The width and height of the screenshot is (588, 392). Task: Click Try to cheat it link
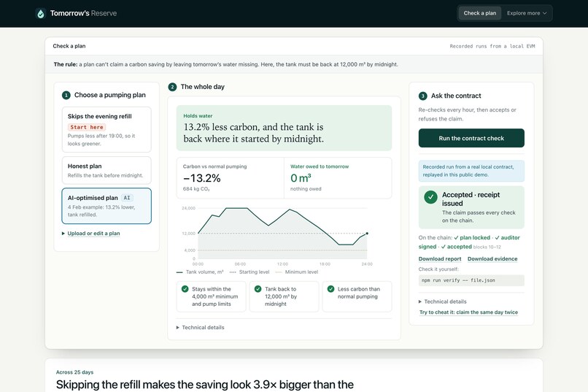[468, 312]
